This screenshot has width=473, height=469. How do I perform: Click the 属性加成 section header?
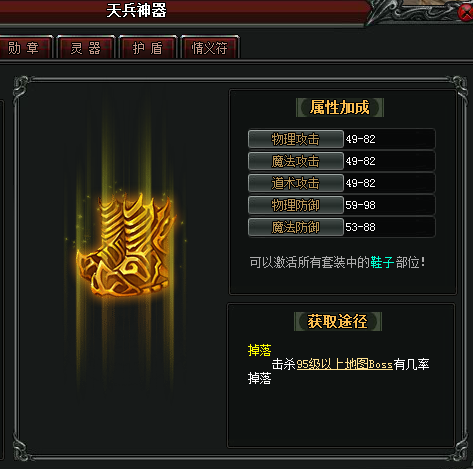point(340,107)
